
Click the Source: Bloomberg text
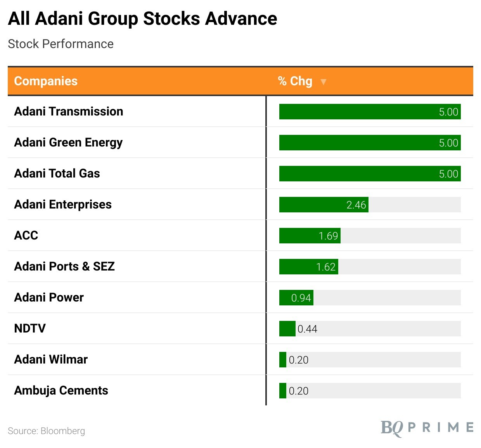[x=46, y=431]
